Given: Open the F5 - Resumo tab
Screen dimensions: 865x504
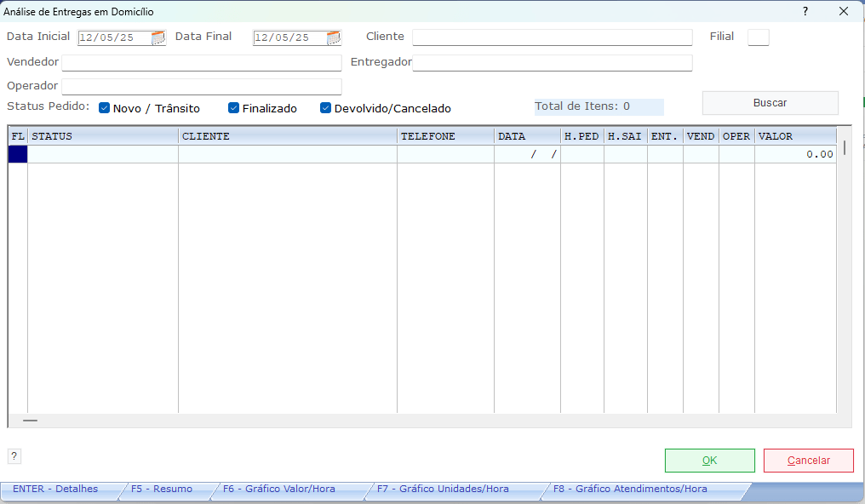Looking at the screenshot, I should coord(162,490).
